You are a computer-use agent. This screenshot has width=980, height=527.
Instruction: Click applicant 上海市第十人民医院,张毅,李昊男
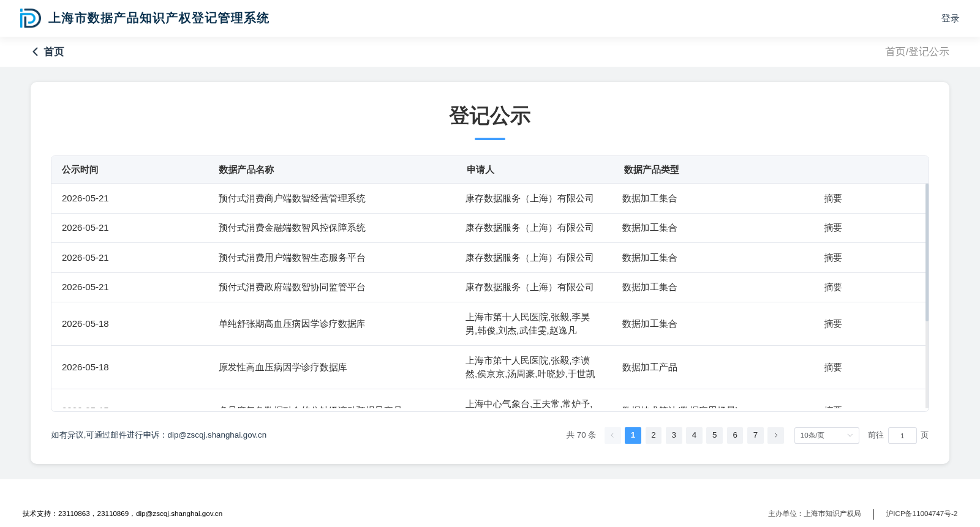tap(528, 324)
